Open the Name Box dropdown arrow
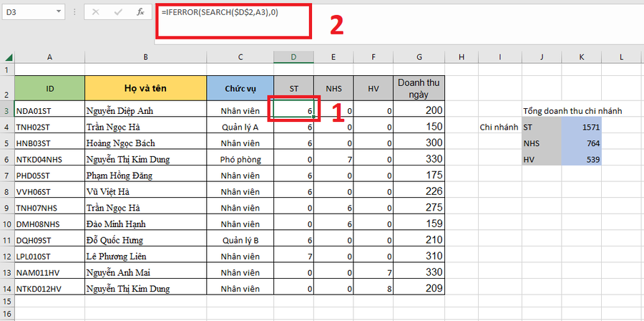This screenshot has width=644, height=321. [x=59, y=12]
